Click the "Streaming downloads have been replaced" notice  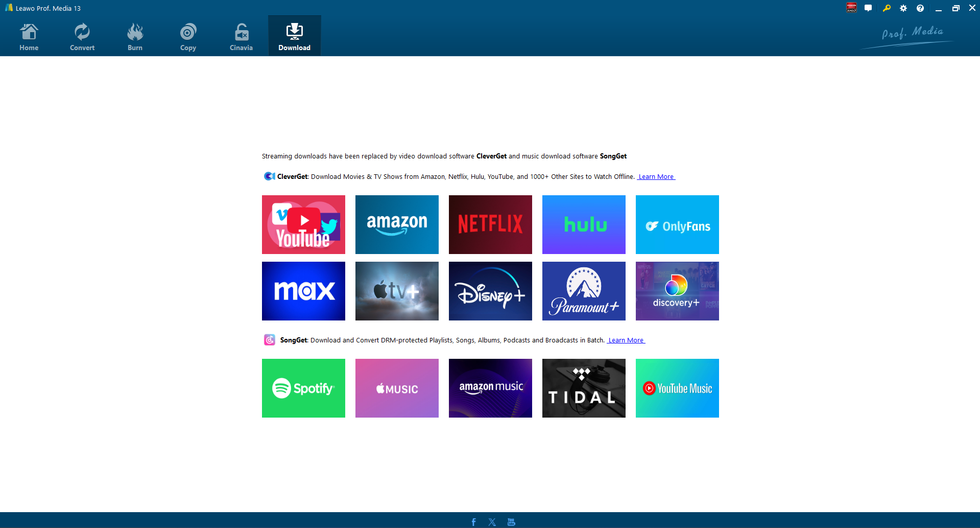pos(444,156)
